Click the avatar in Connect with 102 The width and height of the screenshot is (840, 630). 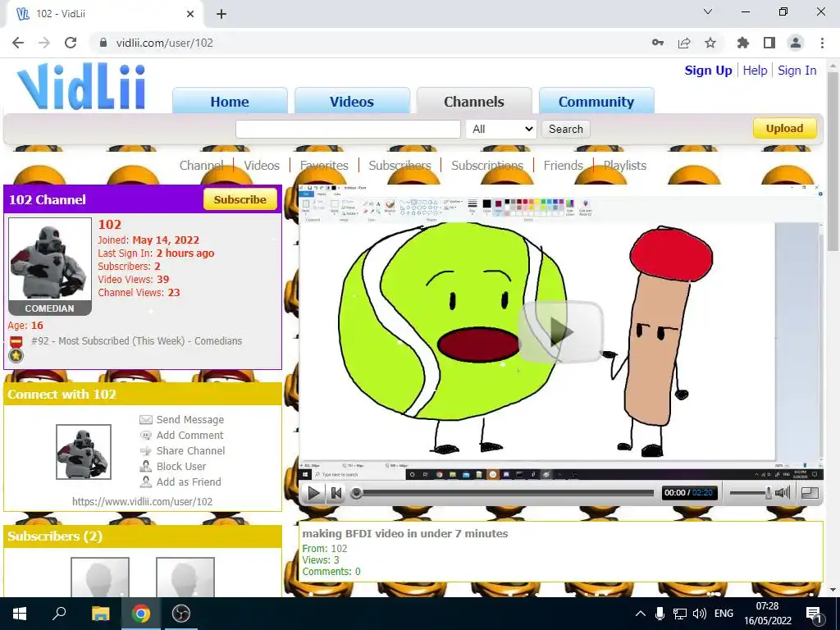tap(84, 452)
